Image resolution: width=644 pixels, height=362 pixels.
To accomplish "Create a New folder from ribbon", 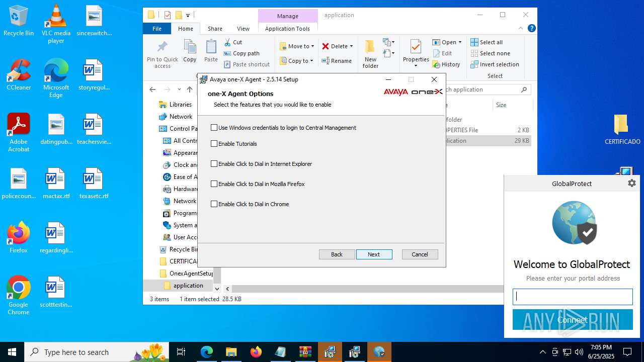I will point(370,54).
